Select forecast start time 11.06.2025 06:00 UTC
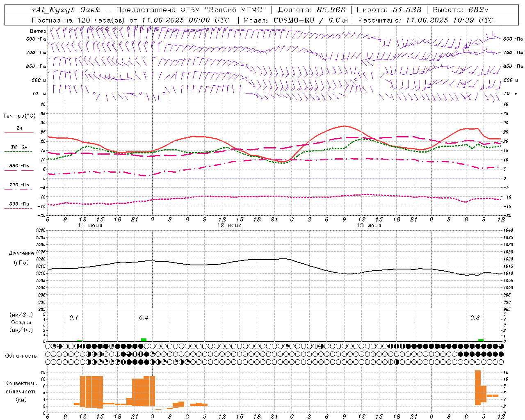 click(185, 20)
